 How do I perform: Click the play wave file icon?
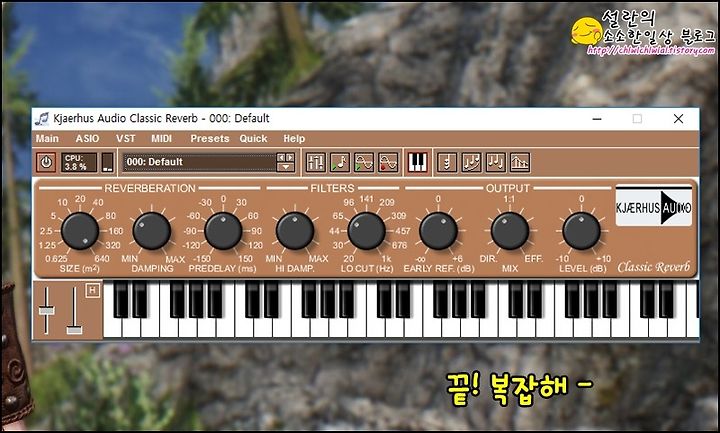click(364, 162)
